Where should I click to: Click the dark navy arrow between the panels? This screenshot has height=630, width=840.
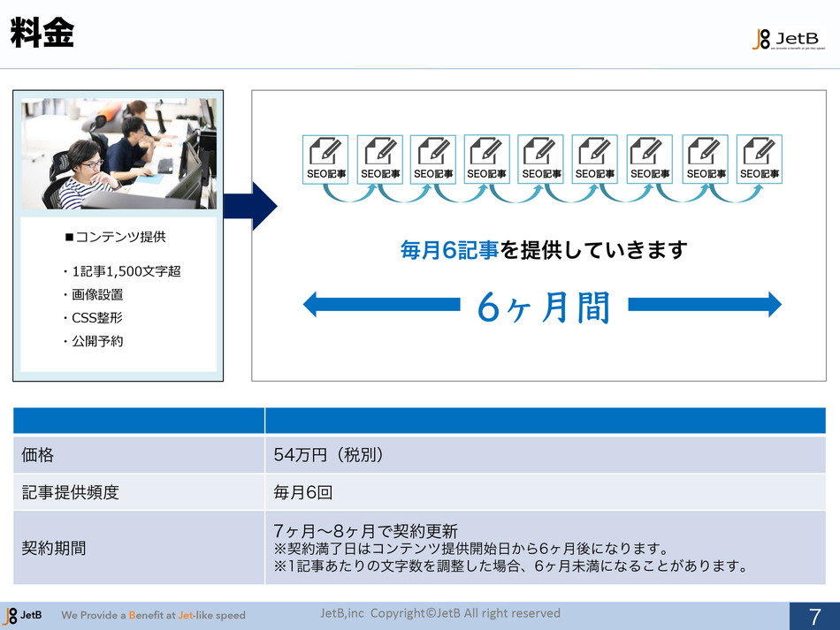pyautogui.click(x=252, y=206)
